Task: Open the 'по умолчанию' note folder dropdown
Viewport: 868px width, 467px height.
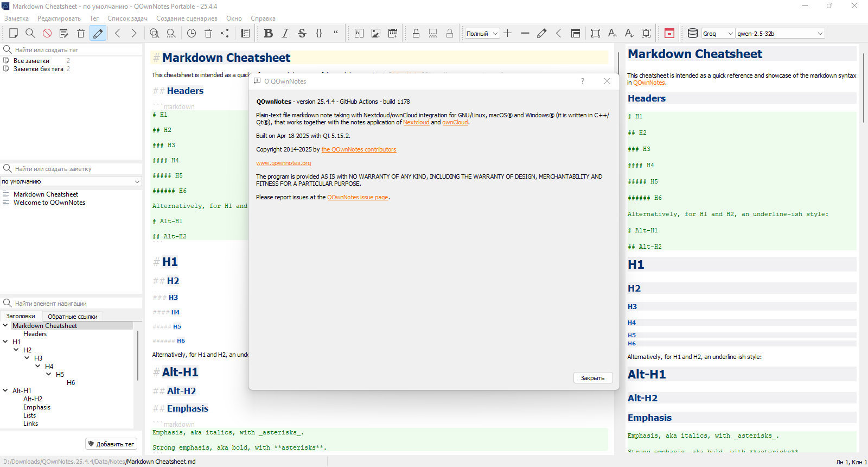Action: pos(71,181)
